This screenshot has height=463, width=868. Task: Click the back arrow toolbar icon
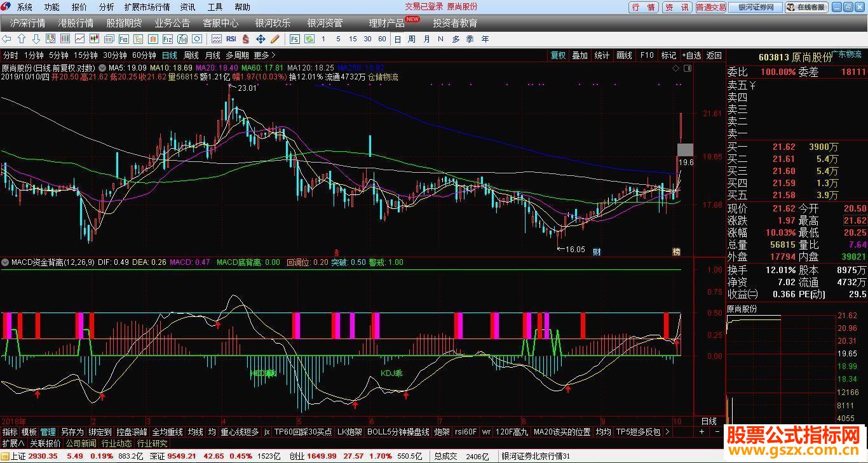pos(8,39)
